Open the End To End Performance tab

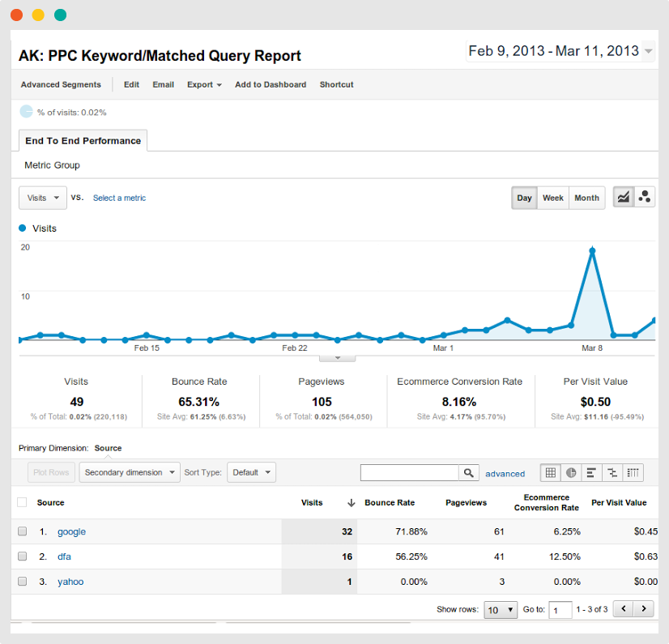[x=83, y=141]
